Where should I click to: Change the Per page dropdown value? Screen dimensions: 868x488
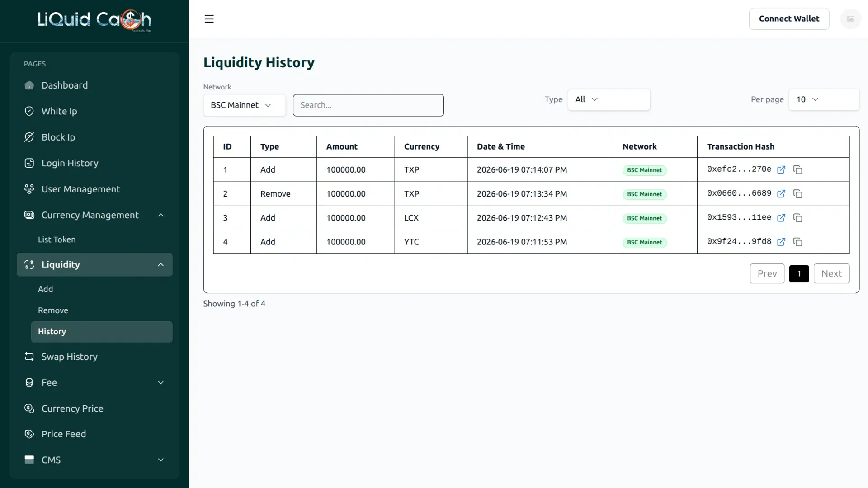pyautogui.click(x=824, y=99)
